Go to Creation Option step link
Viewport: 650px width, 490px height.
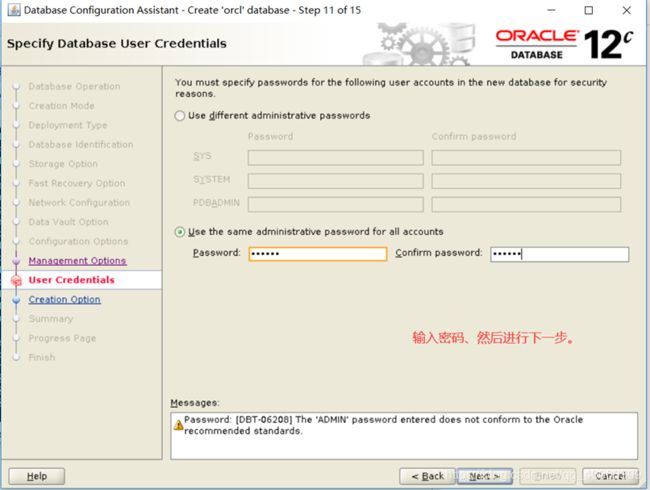pyautogui.click(x=65, y=299)
